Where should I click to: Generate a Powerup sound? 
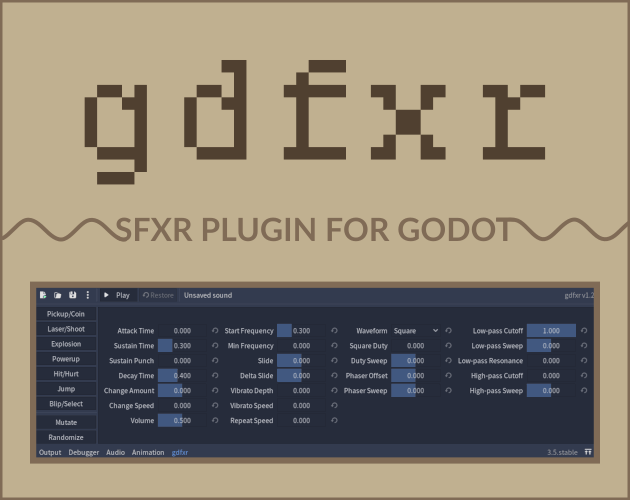(x=66, y=359)
